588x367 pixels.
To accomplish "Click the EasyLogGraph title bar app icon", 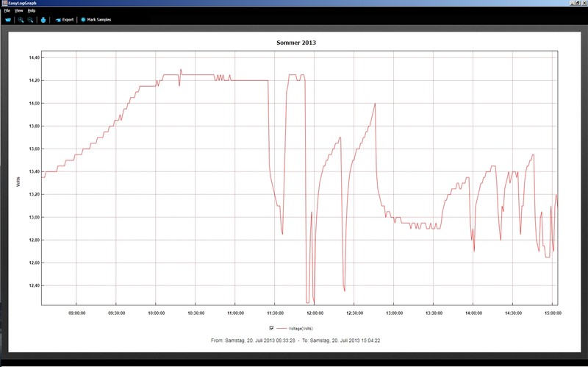I will pos(3,3).
